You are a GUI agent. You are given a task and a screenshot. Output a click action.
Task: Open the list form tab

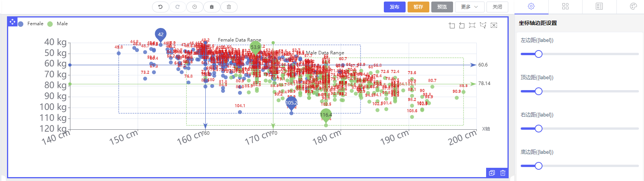[599, 7]
